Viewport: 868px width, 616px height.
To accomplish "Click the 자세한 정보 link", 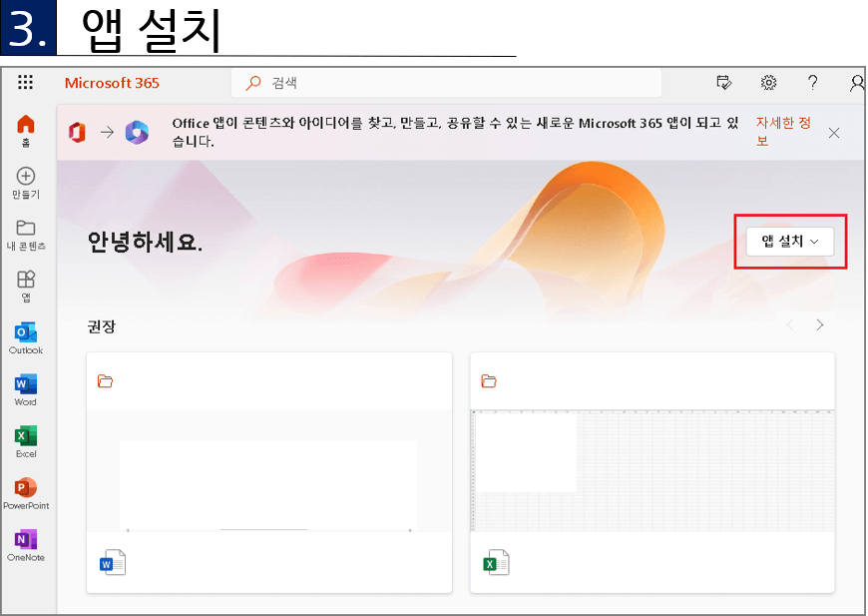I will 783,132.
